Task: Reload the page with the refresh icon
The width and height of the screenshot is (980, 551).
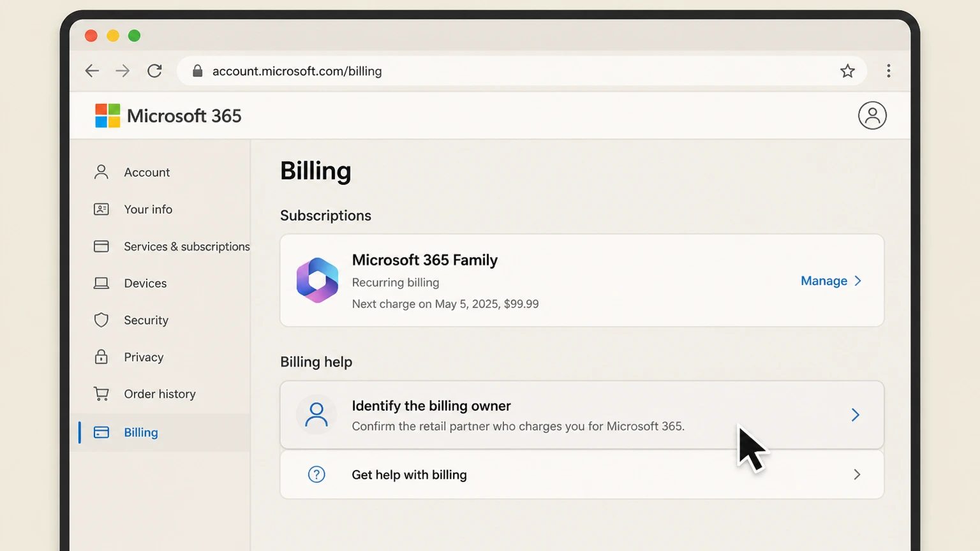Action: pos(154,71)
